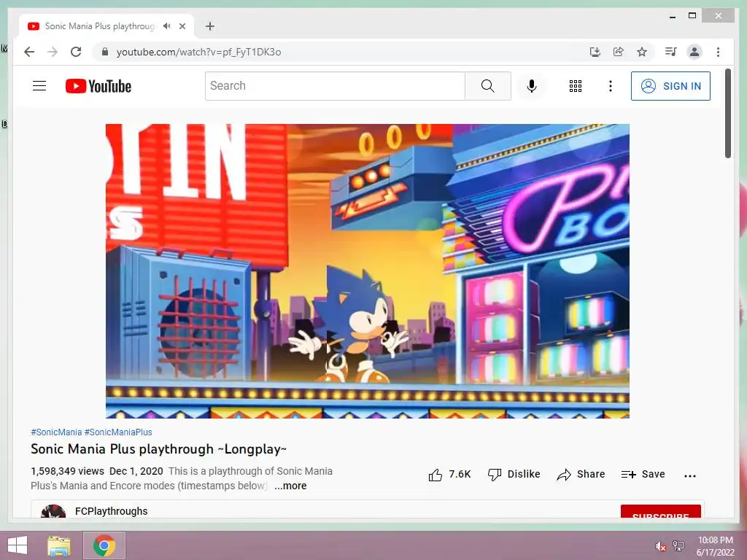Click the taskbar clock 10:08 PM
Viewport: 747px width, 560px height.
[715, 540]
